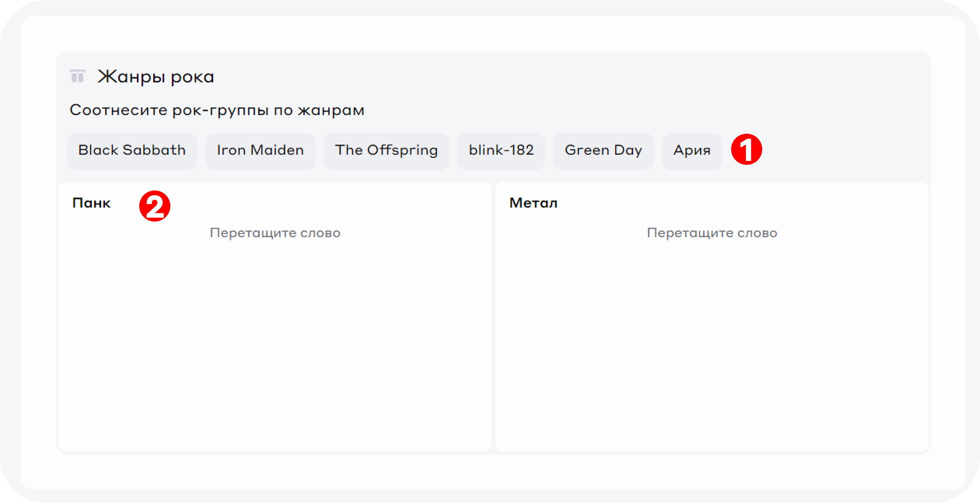Select the Iron Maiden word chip
This screenshot has width=980, height=503.
pos(260,150)
